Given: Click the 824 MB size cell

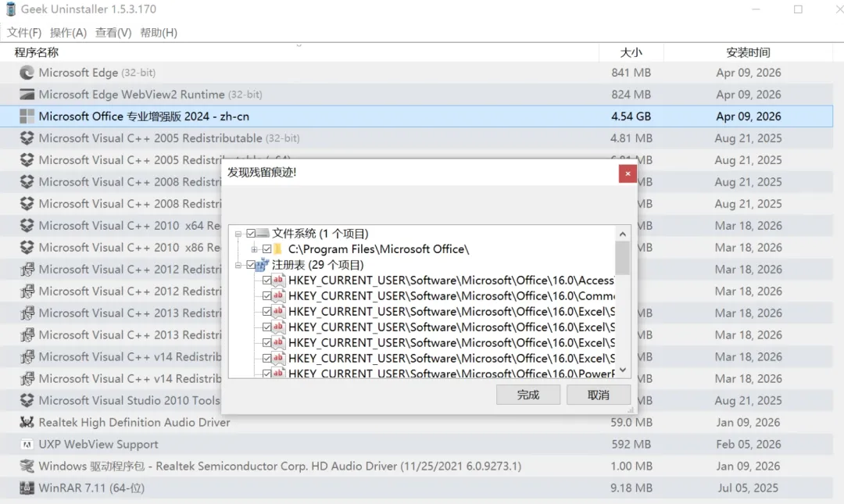Looking at the screenshot, I should 631,95.
